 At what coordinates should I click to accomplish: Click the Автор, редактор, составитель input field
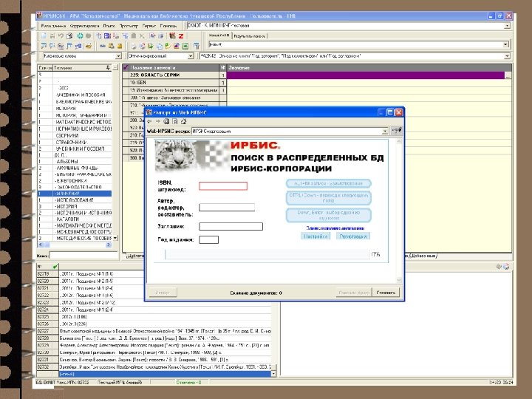[x=227, y=208]
